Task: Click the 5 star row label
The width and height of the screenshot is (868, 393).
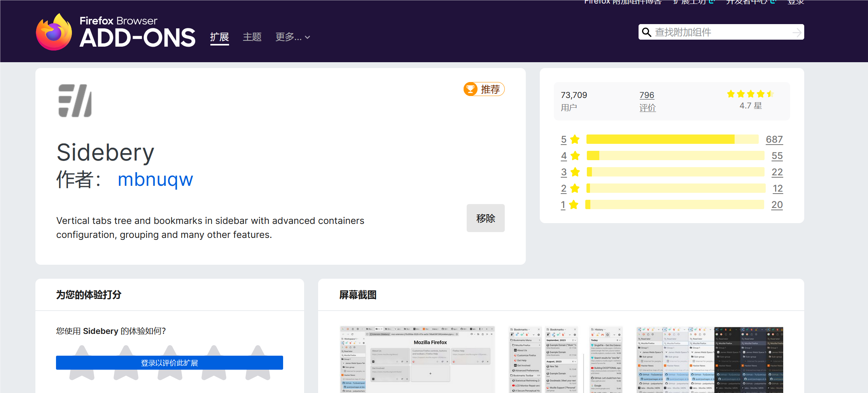Action: point(570,140)
